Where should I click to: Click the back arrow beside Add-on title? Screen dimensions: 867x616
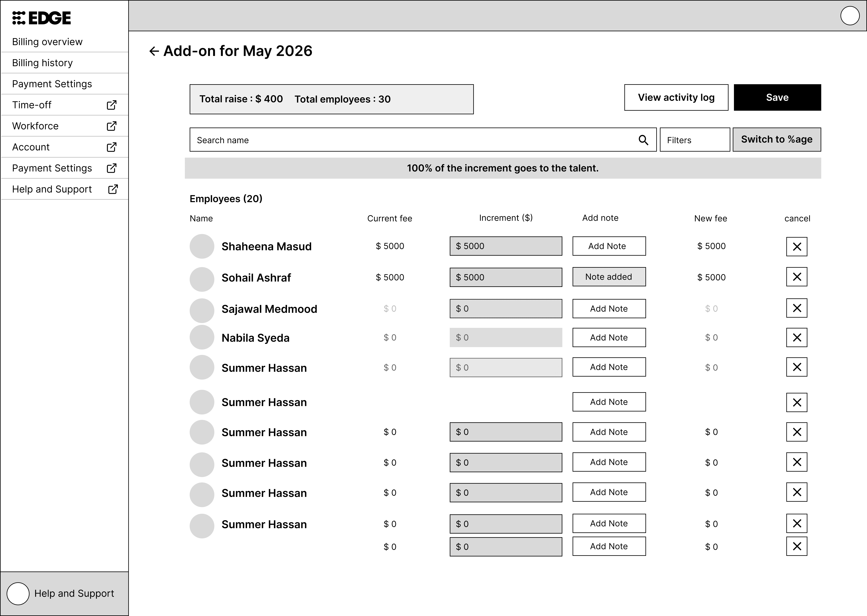point(154,51)
